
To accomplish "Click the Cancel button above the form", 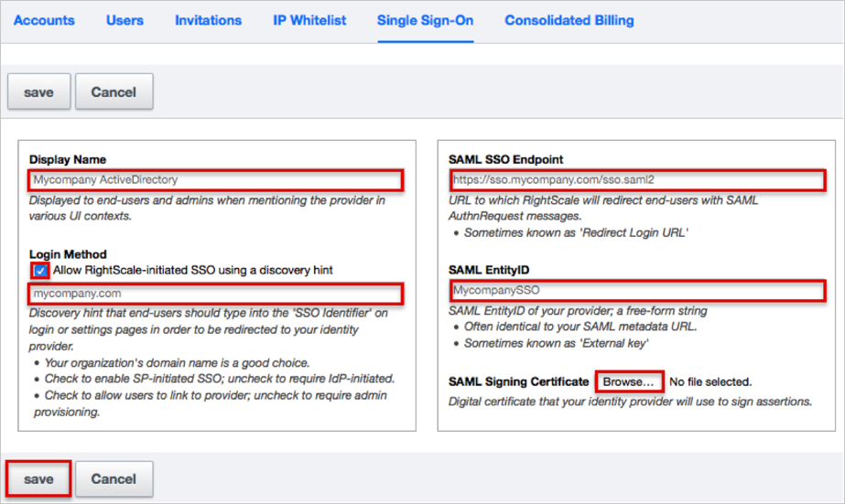I will [114, 92].
